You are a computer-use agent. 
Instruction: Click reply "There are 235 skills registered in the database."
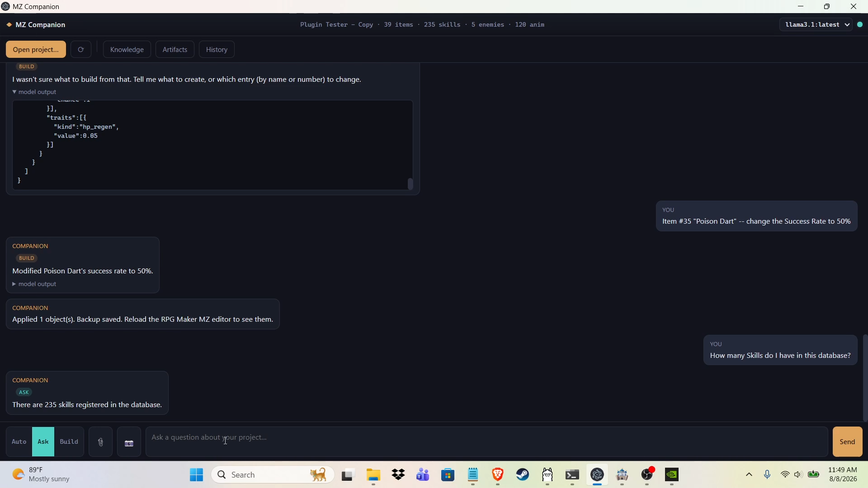click(87, 405)
